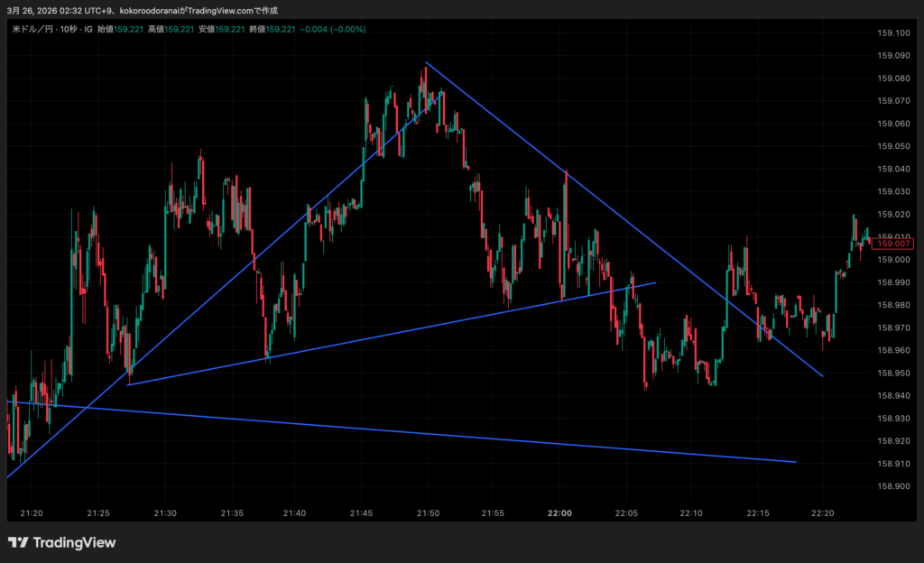Click the 21:35 label on time axis
The width and height of the screenshot is (924, 563).
click(232, 513)
